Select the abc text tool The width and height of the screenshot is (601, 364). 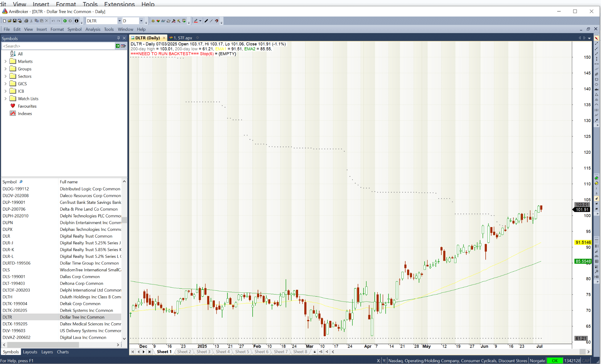596,89
